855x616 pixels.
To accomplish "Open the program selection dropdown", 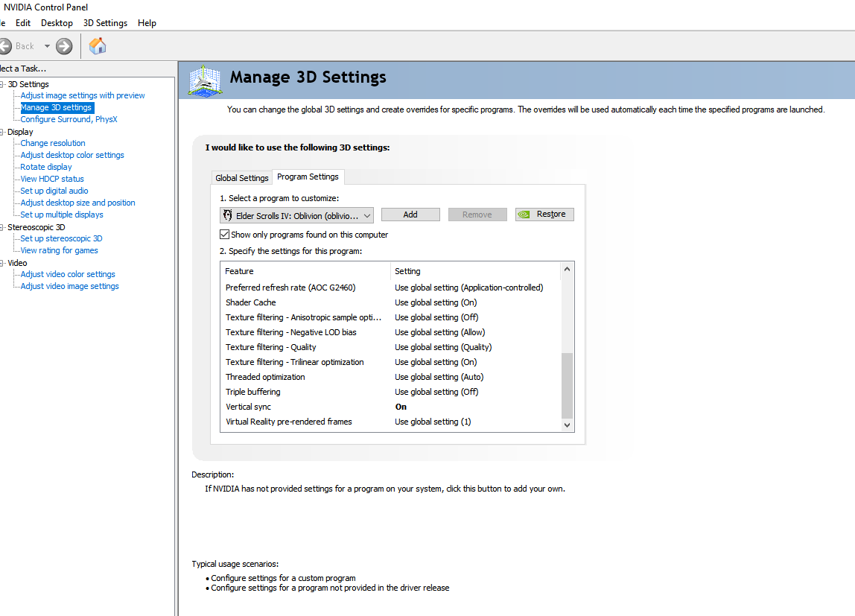I will tap(296, 215).
